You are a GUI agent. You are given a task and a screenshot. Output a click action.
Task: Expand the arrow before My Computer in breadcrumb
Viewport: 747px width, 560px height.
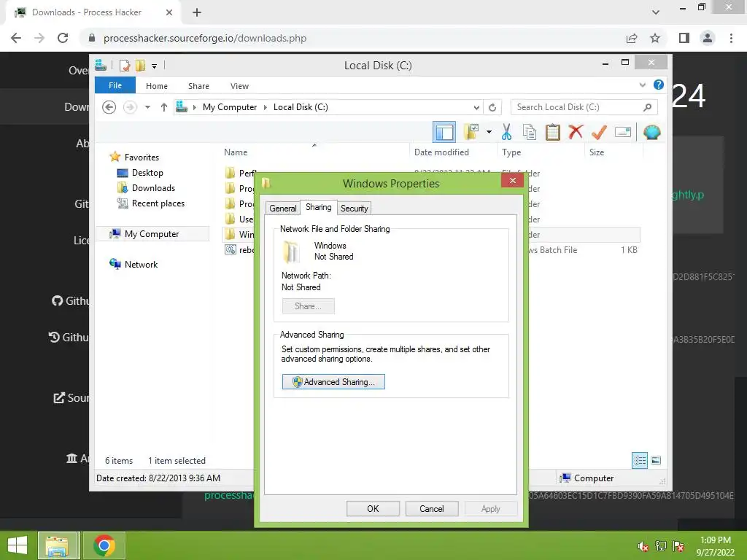click(x=194, y=107)
